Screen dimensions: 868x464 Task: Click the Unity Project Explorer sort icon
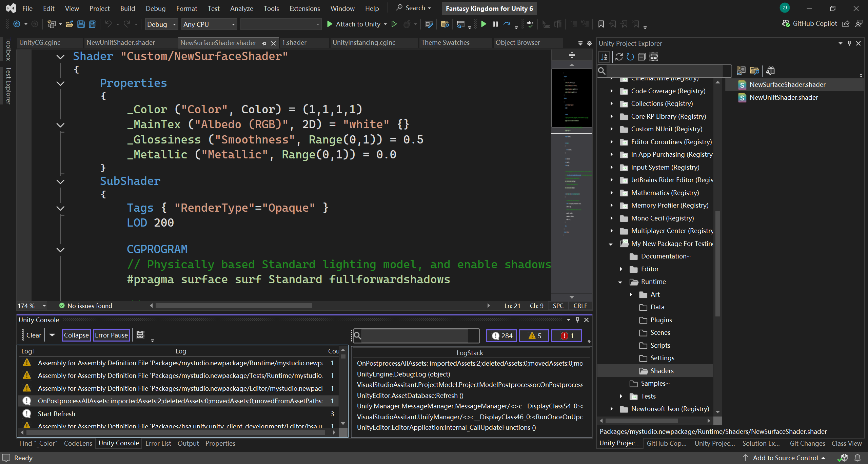604,57
